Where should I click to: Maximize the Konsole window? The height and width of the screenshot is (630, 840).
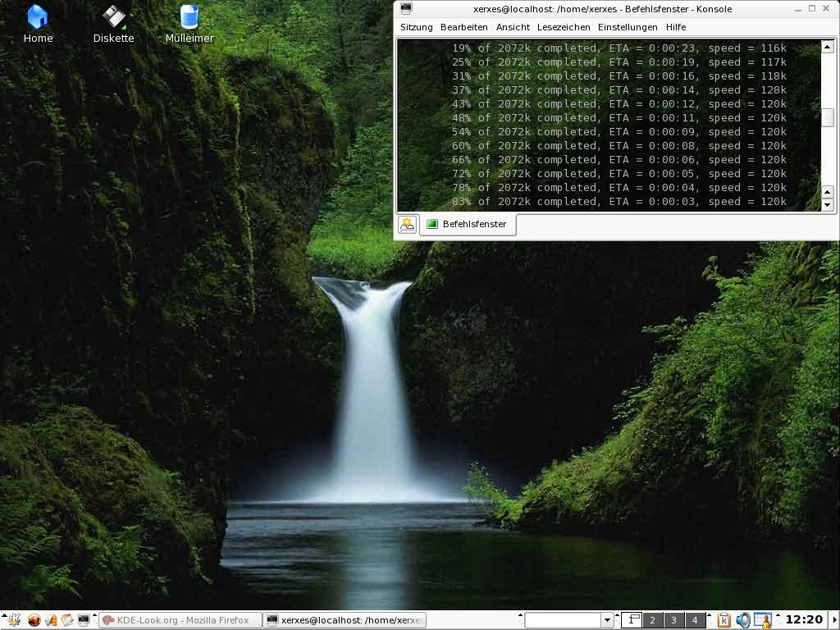click(x=812, y=8)
